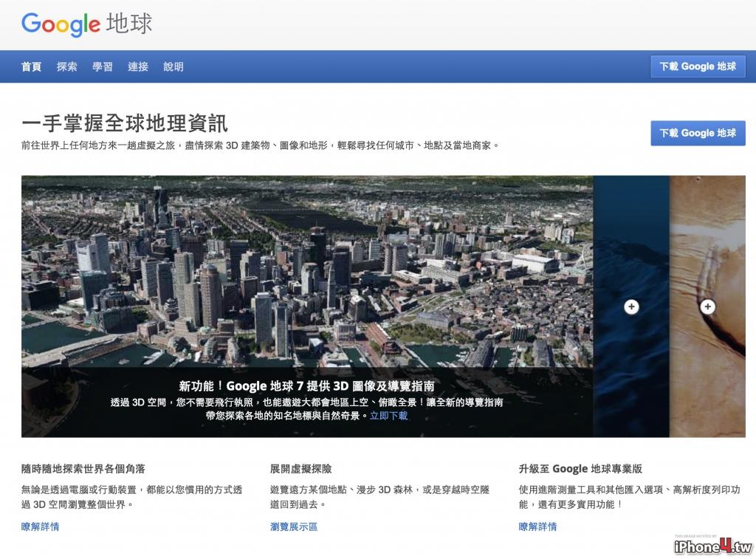Open the 說明 nav tab
756x559 pixels.
coord(173,66)
